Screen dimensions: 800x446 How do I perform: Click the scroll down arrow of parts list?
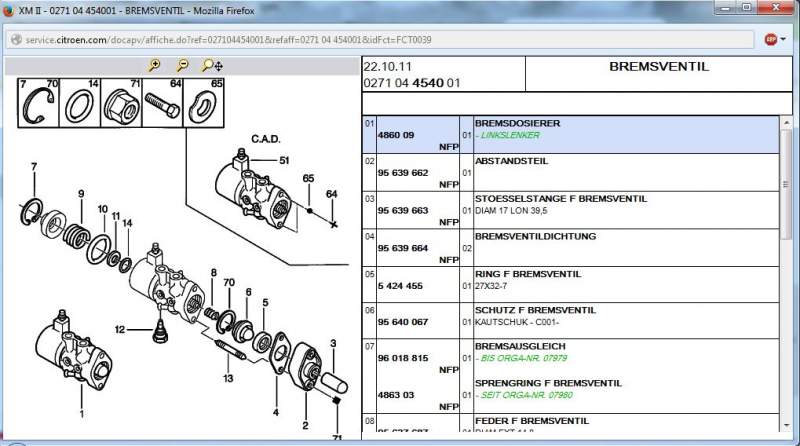[x=786, y=426]
